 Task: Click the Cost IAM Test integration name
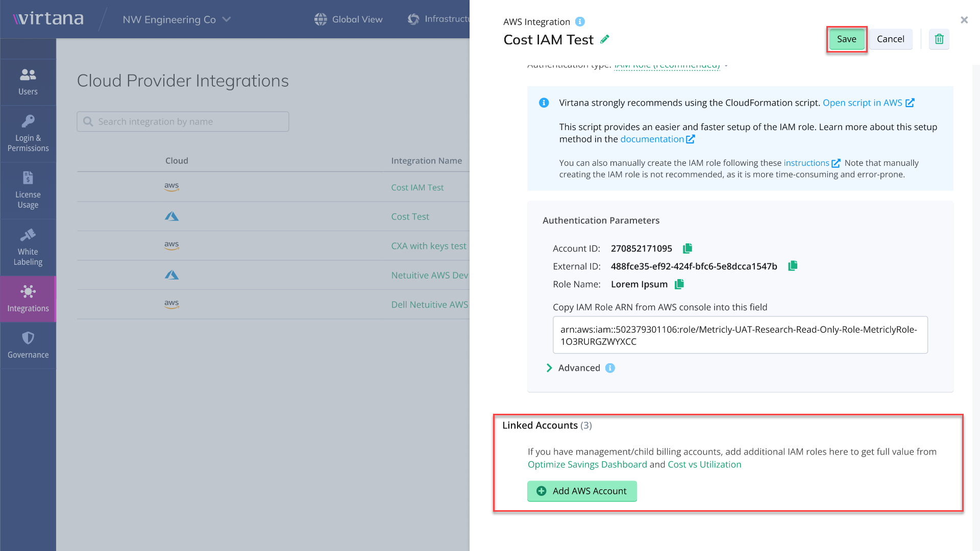point(416,187)
